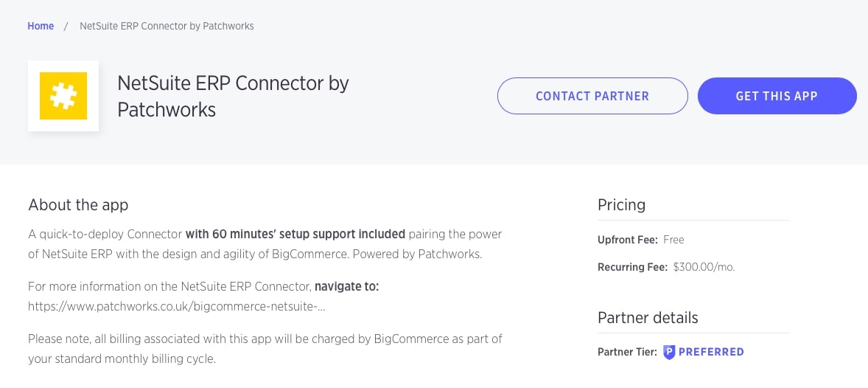Click the current-page breadcrumb text after Home
868x388 pixels.
point(167,26)
